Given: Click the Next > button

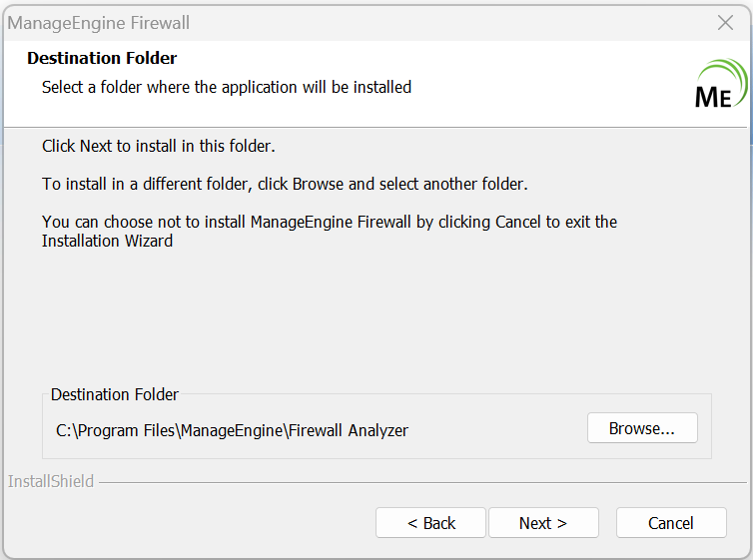Looking at the screenshot, I should pyautogui.click(x=543, y=523).
